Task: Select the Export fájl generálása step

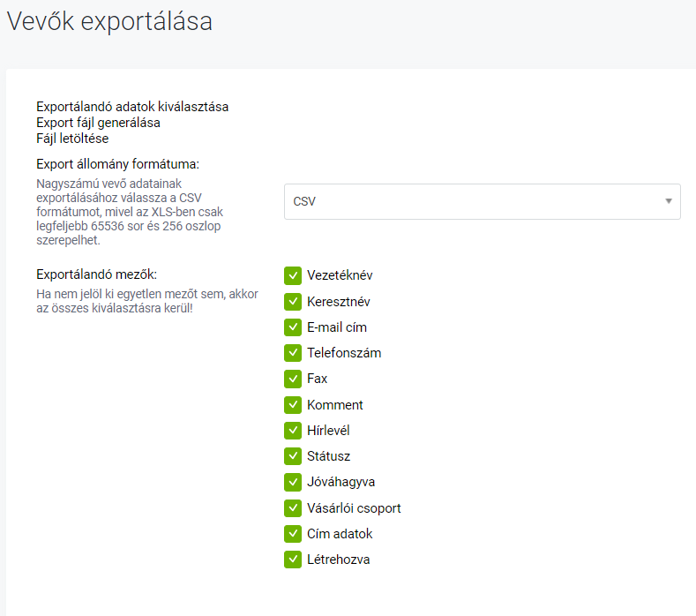Action: [x=98, y=123]
